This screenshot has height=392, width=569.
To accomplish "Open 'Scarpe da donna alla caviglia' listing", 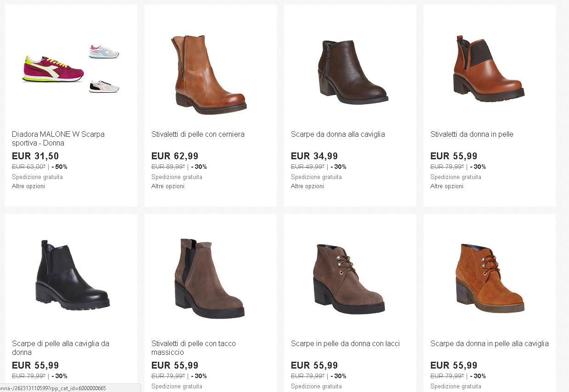I will (x=338, y=134).
